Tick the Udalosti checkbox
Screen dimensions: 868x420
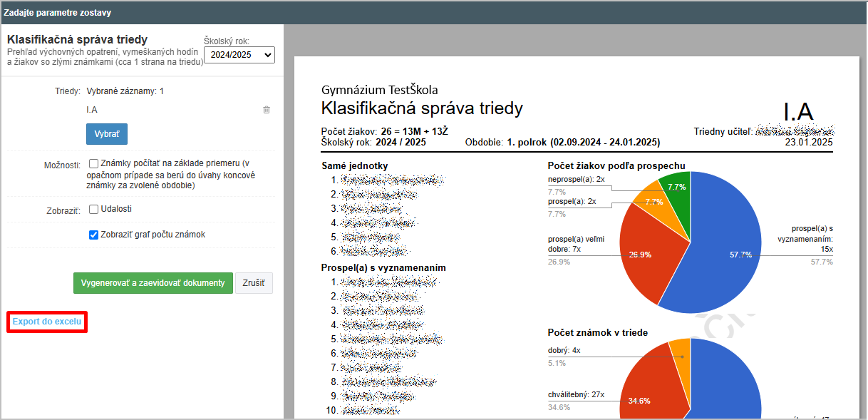[x=94, y=210]
